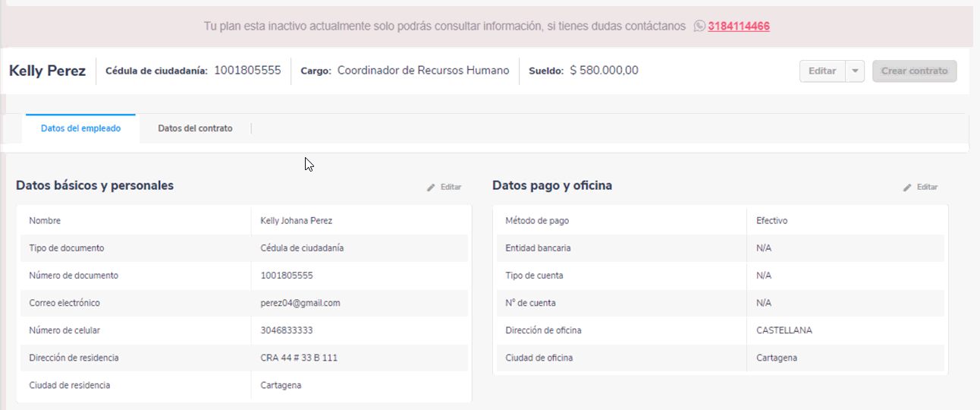Select the Datos del empleado tab
The height and width of the screenshot is (410, 980).
[x=80, y=129]
